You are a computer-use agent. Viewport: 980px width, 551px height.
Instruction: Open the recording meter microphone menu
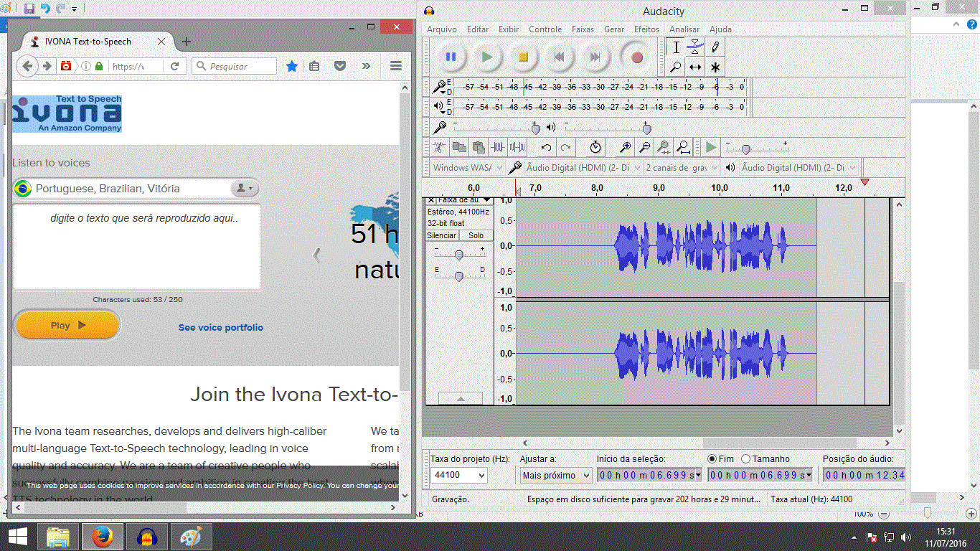[x=439, y=87]
